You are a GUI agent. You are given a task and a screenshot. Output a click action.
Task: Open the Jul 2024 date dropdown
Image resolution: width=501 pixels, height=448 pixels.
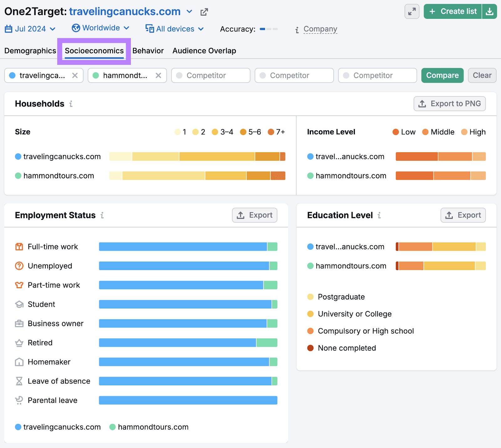(x=30, y=29)
